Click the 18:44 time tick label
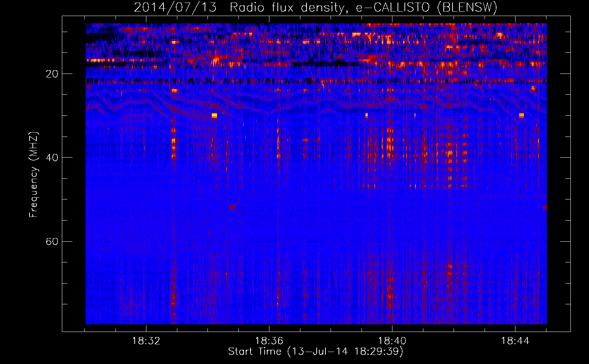This screenshot has height=364, width=589. (515, 341)
